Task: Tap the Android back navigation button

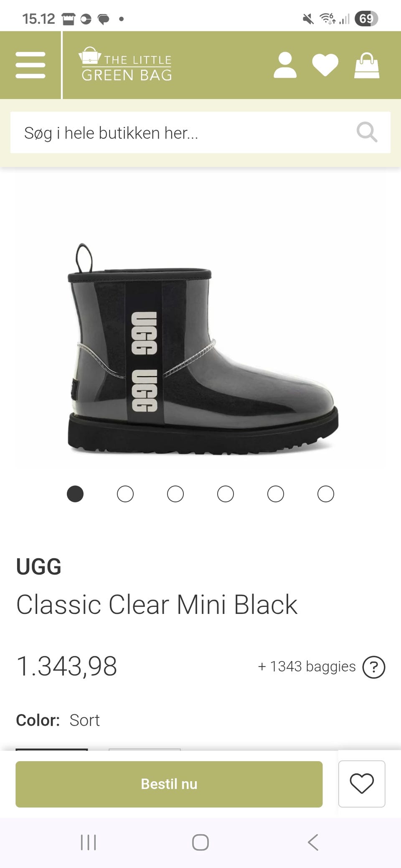Action: tap(313, 842)
